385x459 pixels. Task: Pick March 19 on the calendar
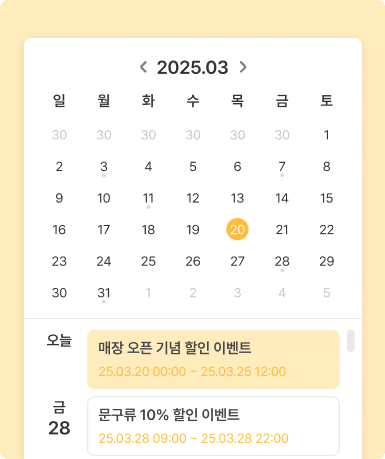tap(193, 229)
